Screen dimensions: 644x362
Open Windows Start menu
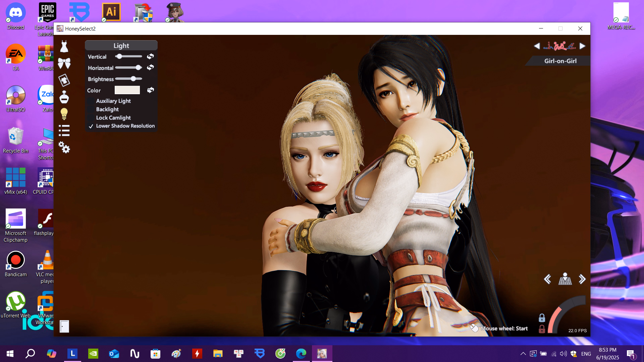point(10,354)
